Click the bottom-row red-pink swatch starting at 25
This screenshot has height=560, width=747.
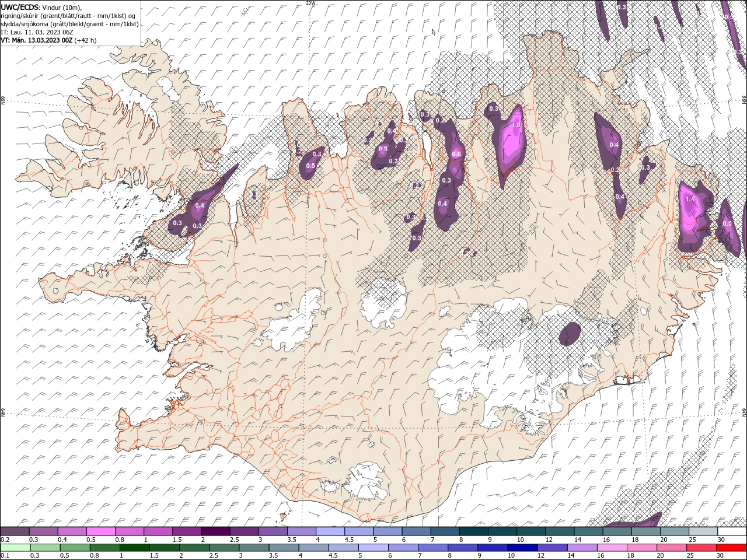[701, 548]
